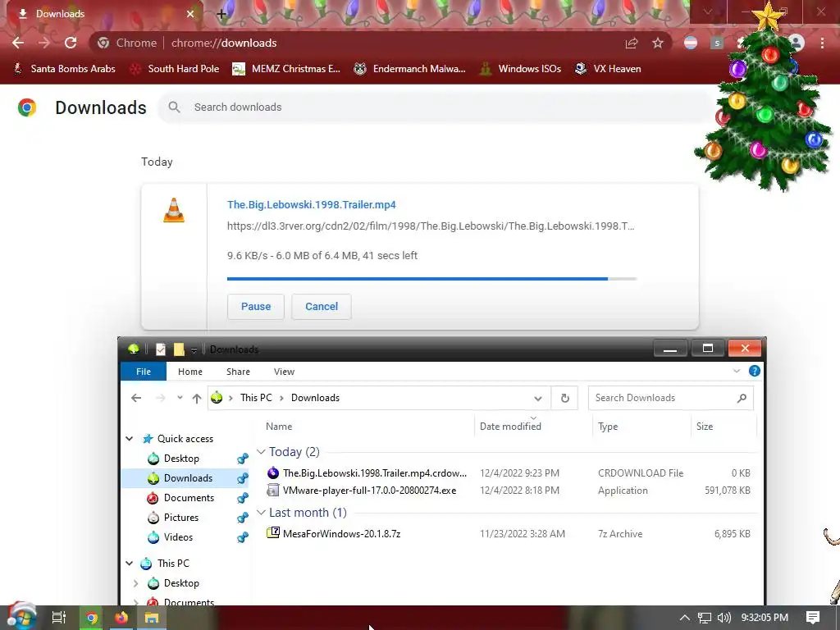Sort files by Name column
Viewport: 840px width, 630px height.
279,427
